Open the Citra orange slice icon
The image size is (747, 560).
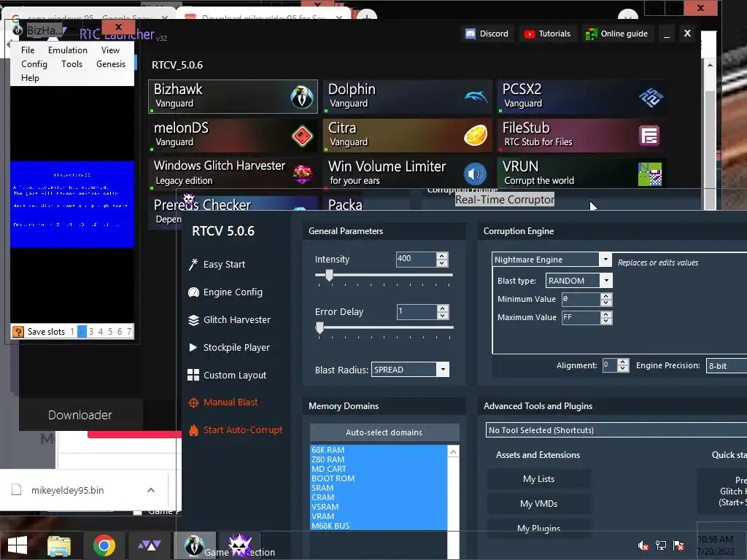pos(476,136)
